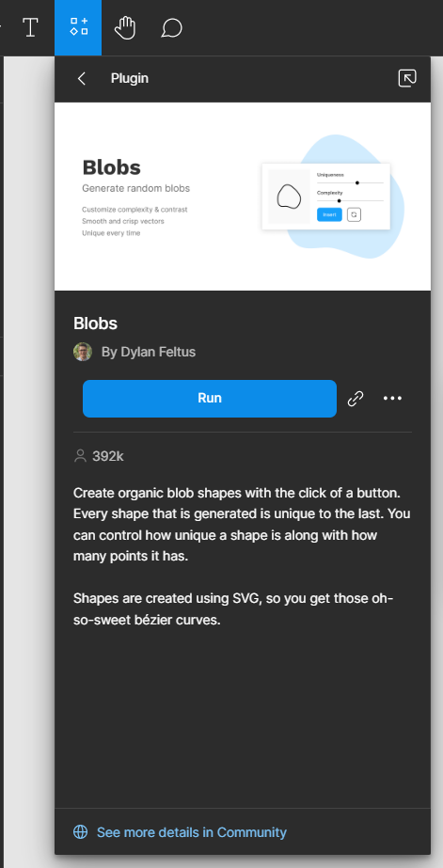Activate the Comment tool

coord(172,27)
